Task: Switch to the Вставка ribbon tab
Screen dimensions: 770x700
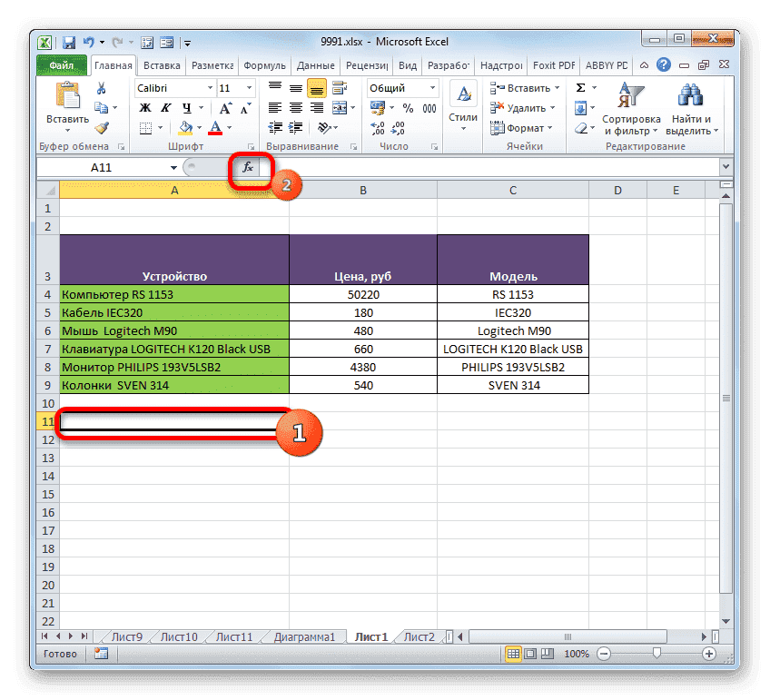Action: point(162,64)
